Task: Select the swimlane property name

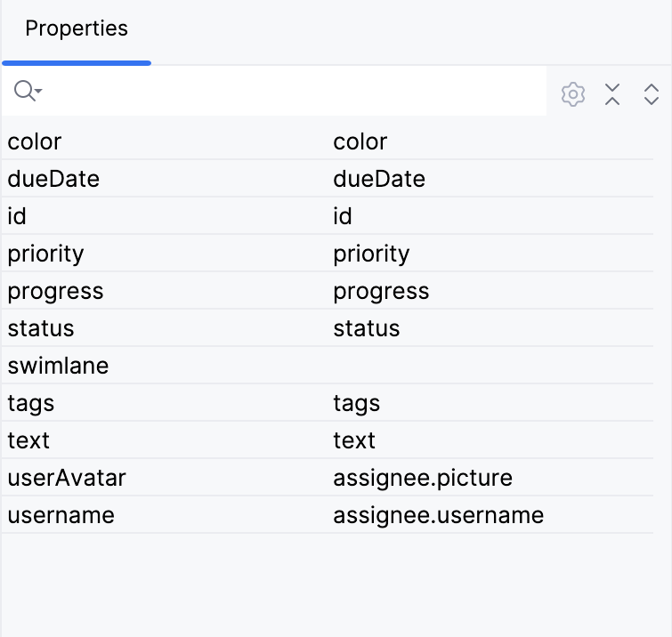Action: pos(58,366)
